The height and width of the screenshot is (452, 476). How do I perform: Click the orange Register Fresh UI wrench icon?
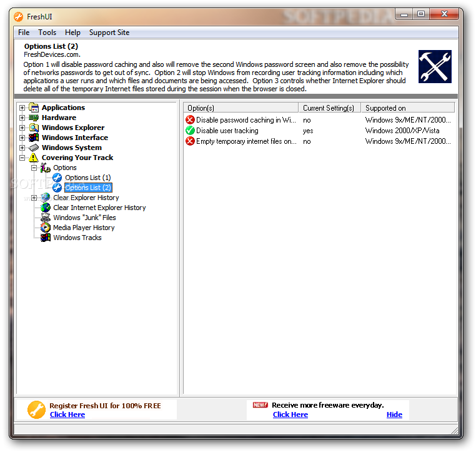[x=36, y=409]
